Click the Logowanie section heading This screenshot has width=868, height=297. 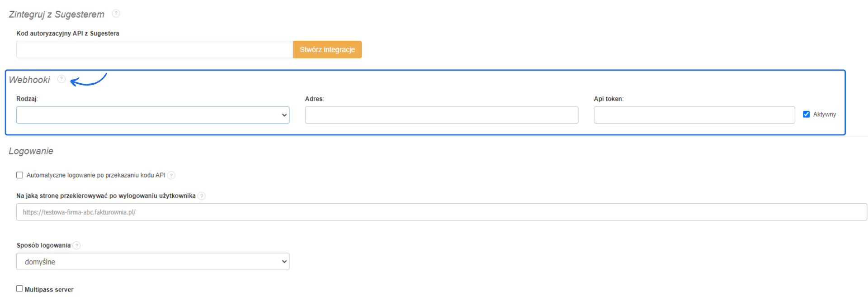click(x=31, y=151)
